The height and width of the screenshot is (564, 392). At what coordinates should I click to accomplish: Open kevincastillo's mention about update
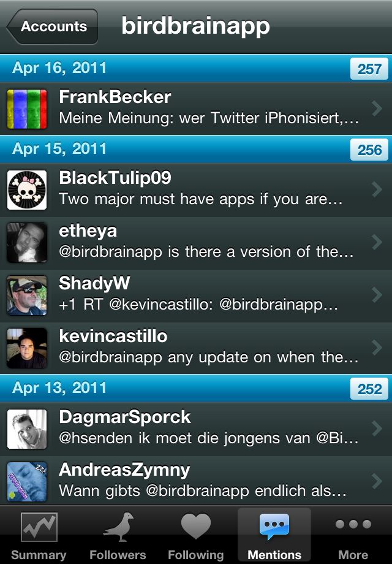[196, 348]
